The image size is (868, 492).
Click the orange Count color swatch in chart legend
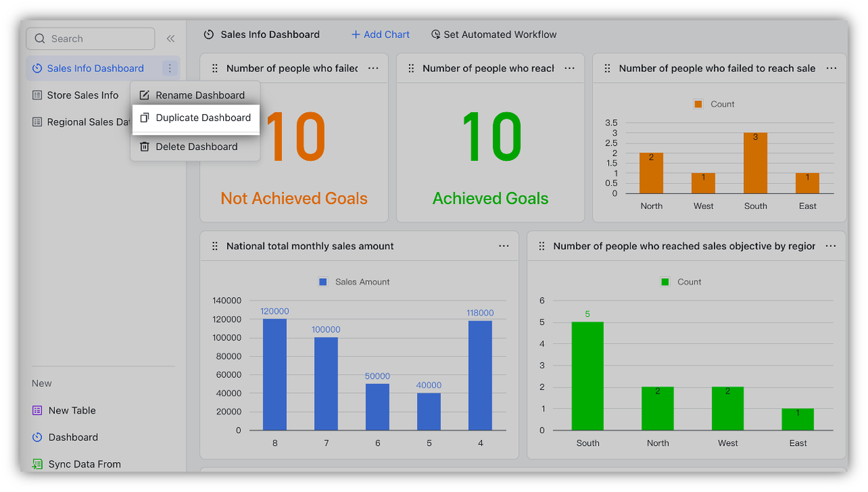[x=697, y=104]
